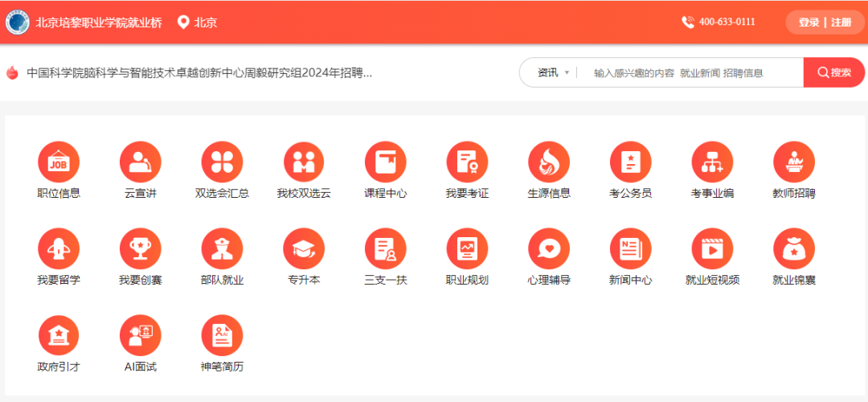Click 注册 in the header
868x402 pixels.
pyautogui.click(x=841, y=23)
